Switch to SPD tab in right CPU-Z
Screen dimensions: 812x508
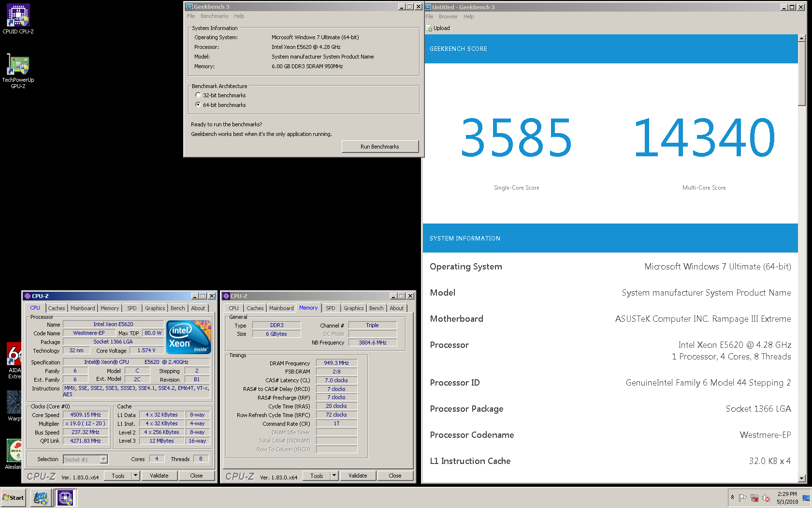click(x=331, y=308)
